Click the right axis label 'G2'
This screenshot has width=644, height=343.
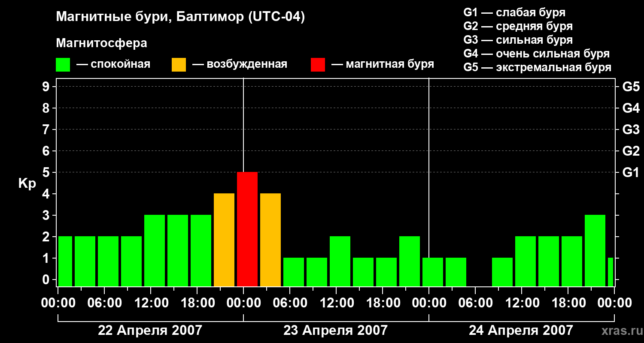click(x=631, y=151)
